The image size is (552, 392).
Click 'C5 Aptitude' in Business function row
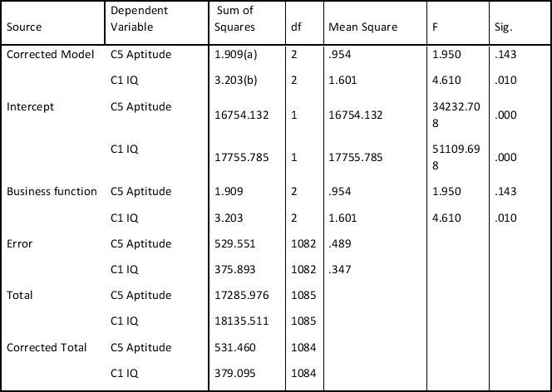[140, 191]
